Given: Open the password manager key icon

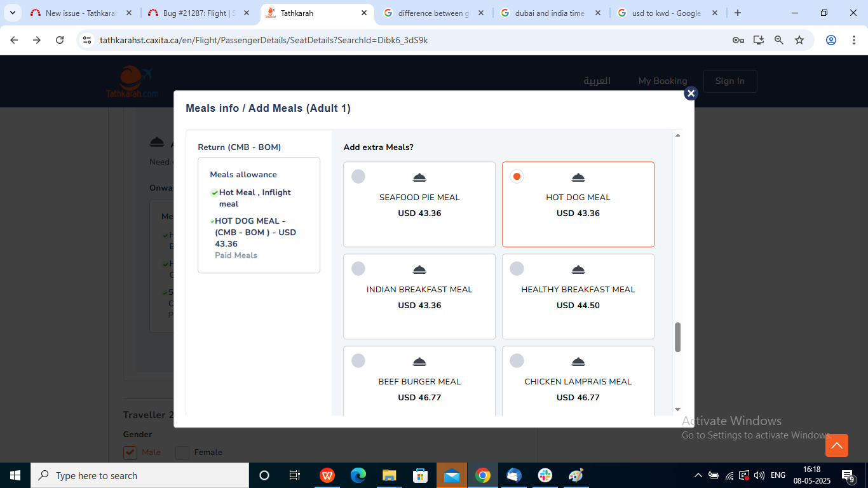Looking at the screenshot, I should pyautogui.click(x=738, y=40).
